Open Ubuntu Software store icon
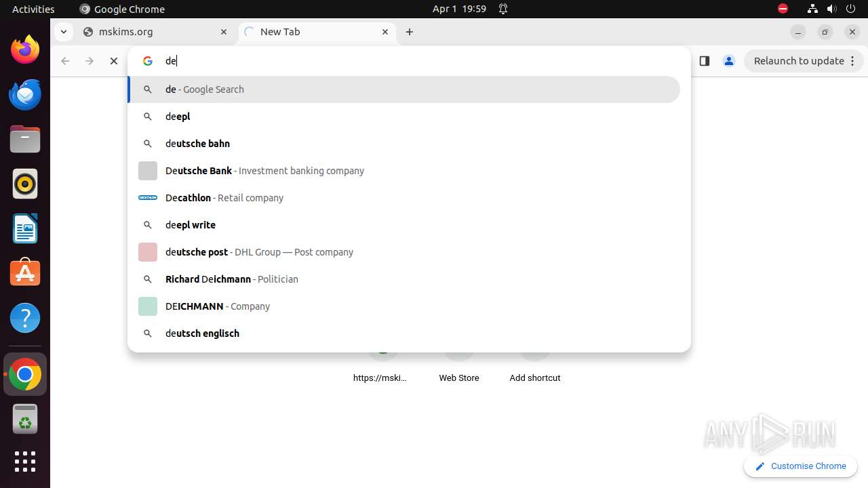Image resolution: width=868 pixels, height=488 pixels. click(x=25, y=273)
